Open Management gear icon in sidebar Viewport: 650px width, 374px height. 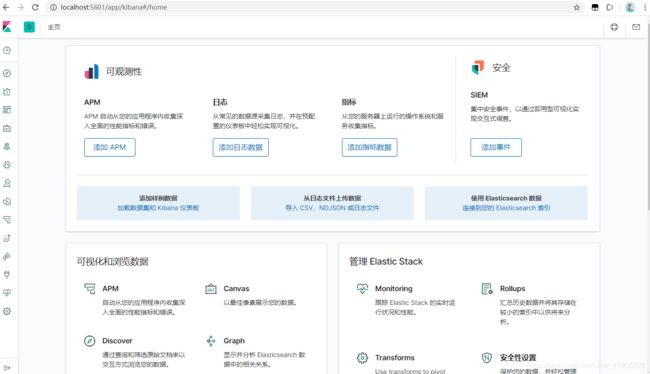click(7, 311)
